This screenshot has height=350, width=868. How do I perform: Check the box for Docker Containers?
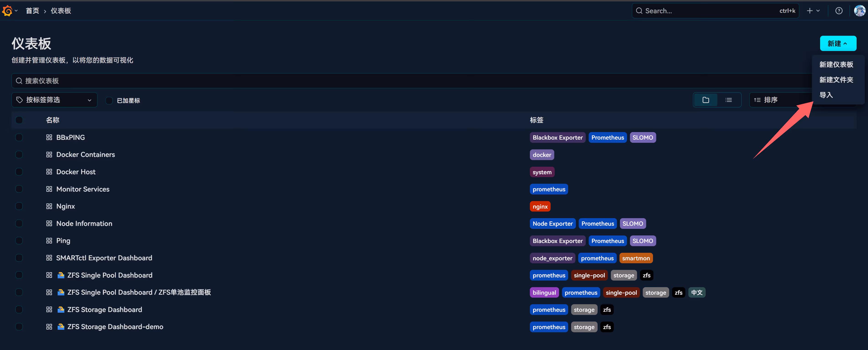[x=19, y=154]
